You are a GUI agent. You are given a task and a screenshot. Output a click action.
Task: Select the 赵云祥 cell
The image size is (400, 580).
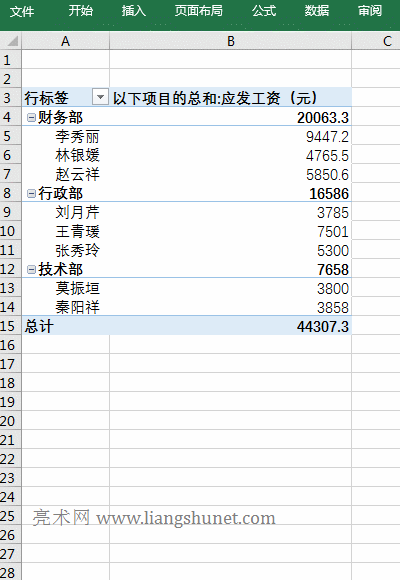point(65,174)
